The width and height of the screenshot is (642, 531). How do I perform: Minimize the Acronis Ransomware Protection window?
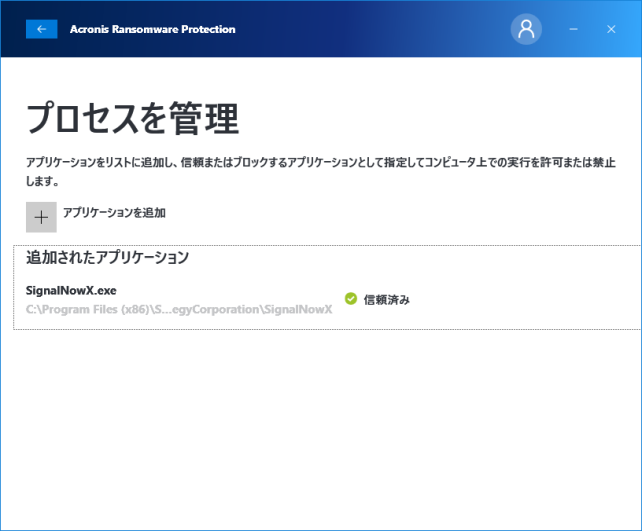(x=573, y=29)
